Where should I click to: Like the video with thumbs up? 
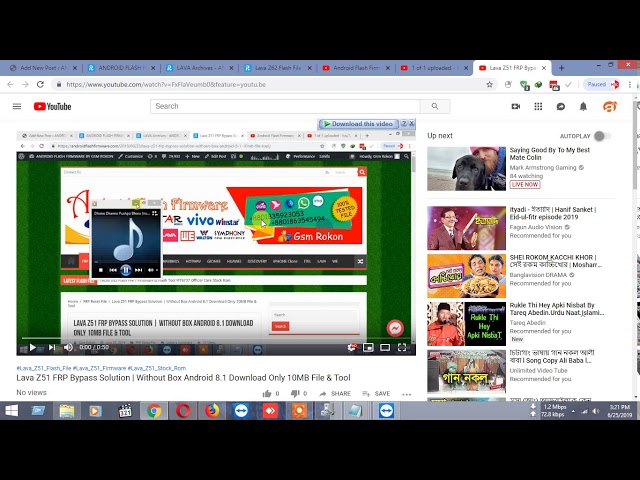pos(267,393)
